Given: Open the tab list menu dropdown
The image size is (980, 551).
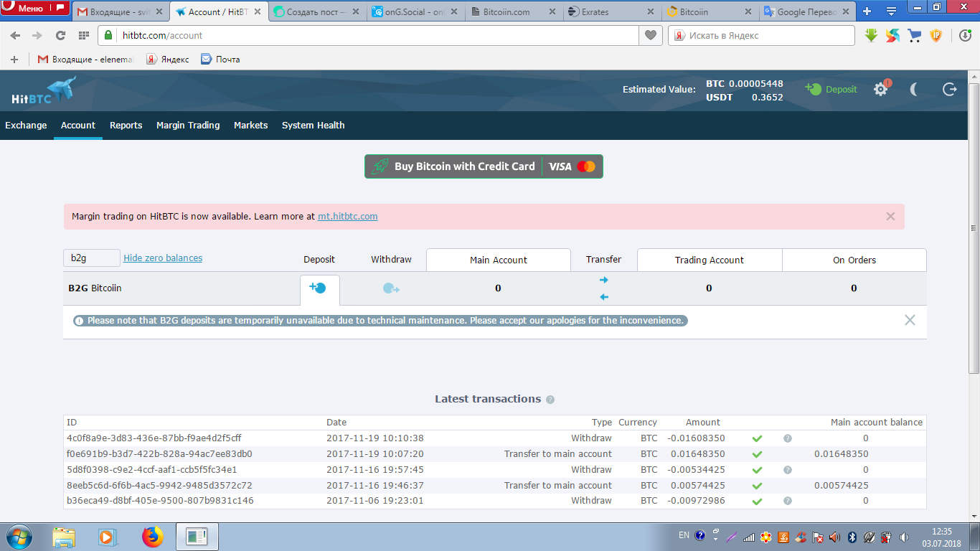Looking at the screenshot, I should (x=892, y=11).
